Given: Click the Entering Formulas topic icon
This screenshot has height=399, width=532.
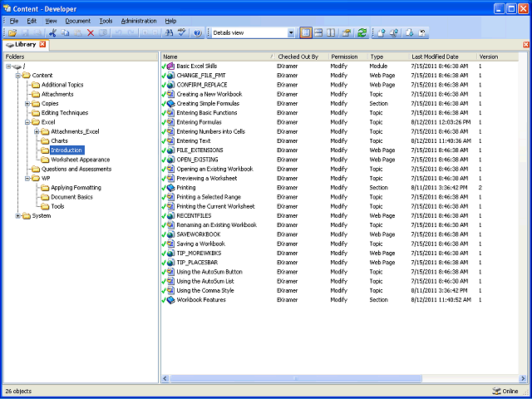Looking at the screenshot, I should 171,122.
